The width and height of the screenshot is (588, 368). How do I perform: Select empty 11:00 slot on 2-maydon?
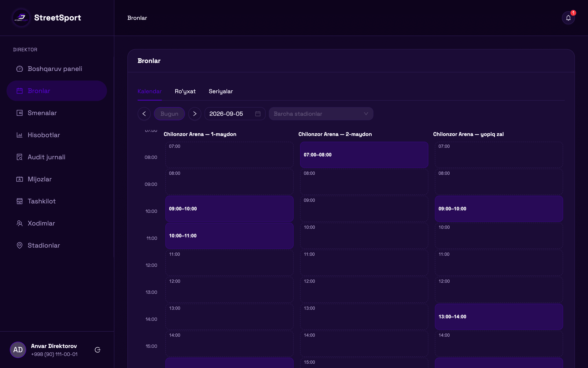pos(364,263)
